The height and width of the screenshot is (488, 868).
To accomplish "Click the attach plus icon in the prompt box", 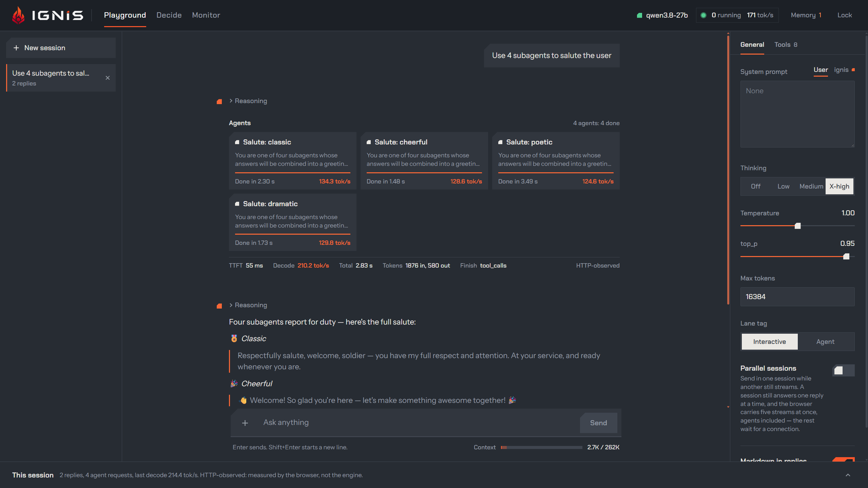I will pos(245,423).
